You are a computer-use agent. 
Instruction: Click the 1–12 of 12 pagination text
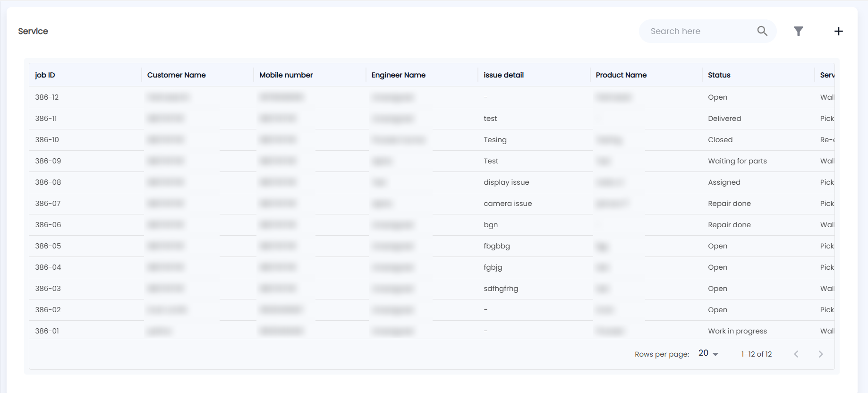point(757,354)
